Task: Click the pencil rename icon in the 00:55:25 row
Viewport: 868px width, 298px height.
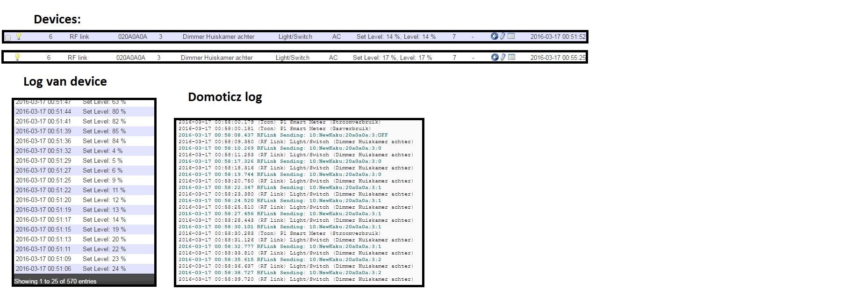Action: (x=503, y=57)
